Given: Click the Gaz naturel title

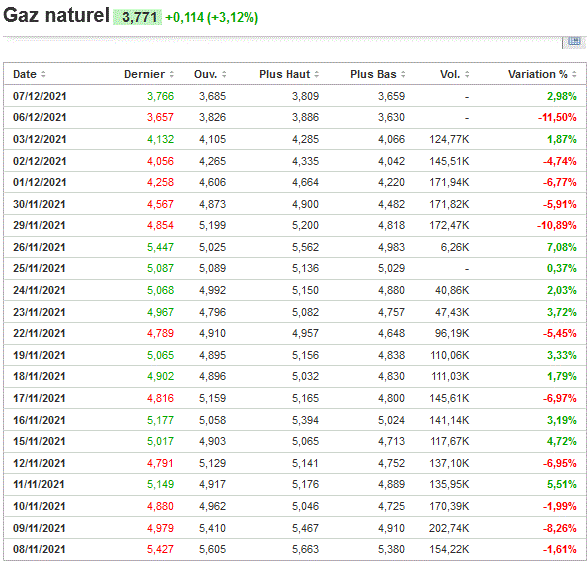Looking at the screenshot, I should pos(56,16).
